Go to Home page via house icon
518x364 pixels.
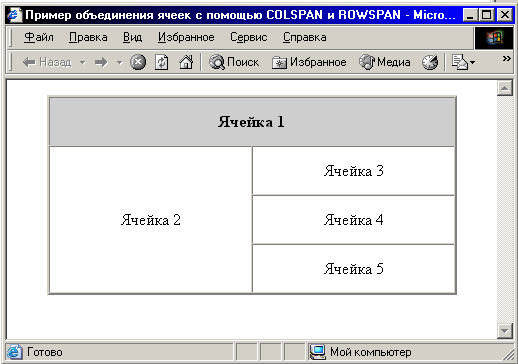186,62
